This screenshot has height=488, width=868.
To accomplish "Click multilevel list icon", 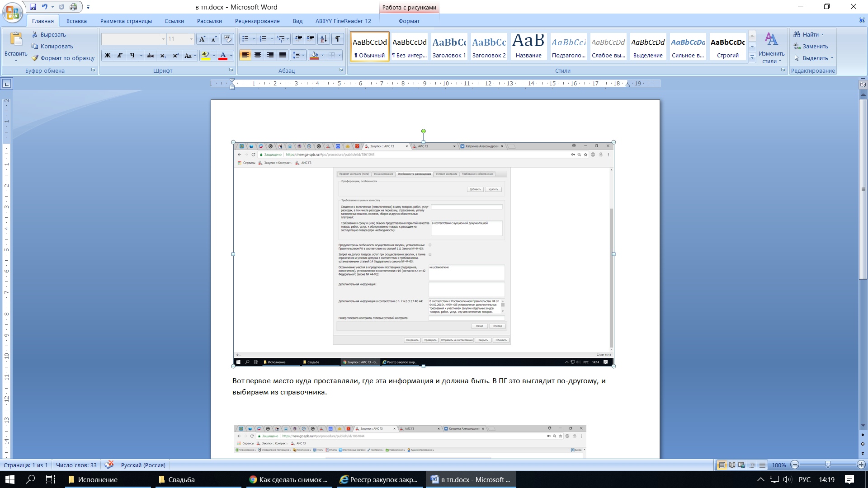I will tap(281, 39).
